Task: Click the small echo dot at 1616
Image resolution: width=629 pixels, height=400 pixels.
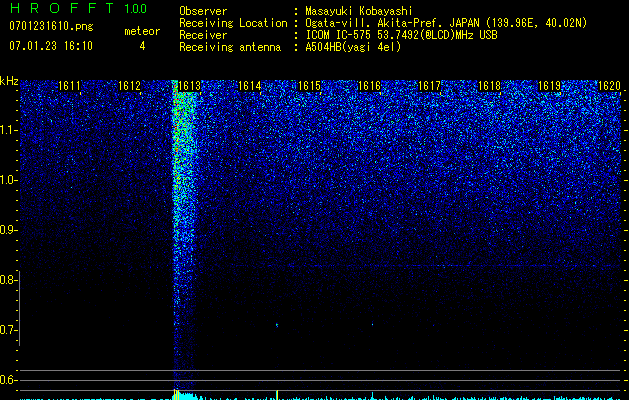Action: click(x=372, y=324)
